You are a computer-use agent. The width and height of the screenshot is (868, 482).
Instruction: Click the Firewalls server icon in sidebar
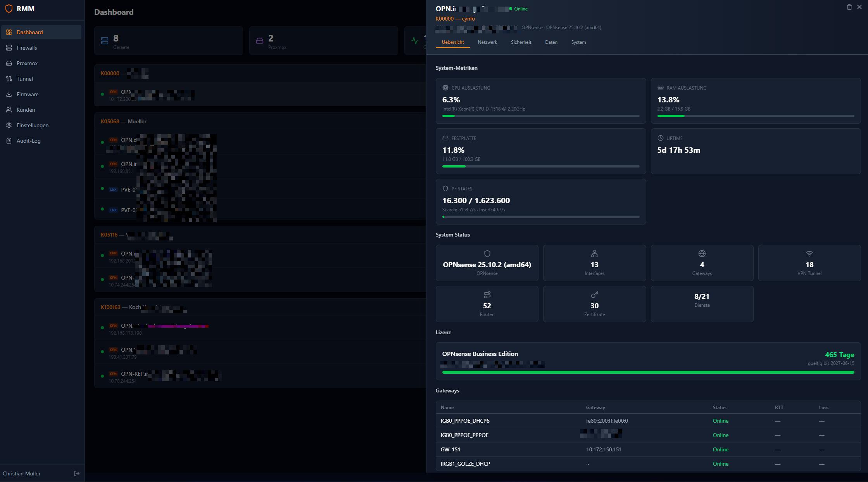(x=9, y=48)
